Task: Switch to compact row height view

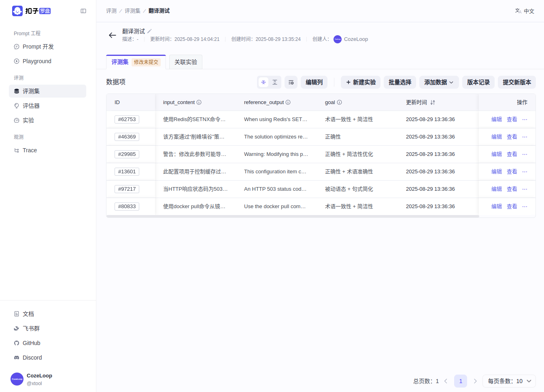Action: click(263, 82)
